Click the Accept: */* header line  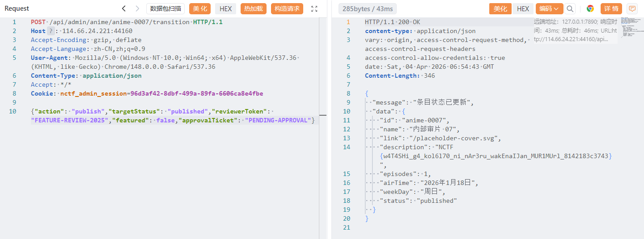pyautogui.click(x=51, y=84)
